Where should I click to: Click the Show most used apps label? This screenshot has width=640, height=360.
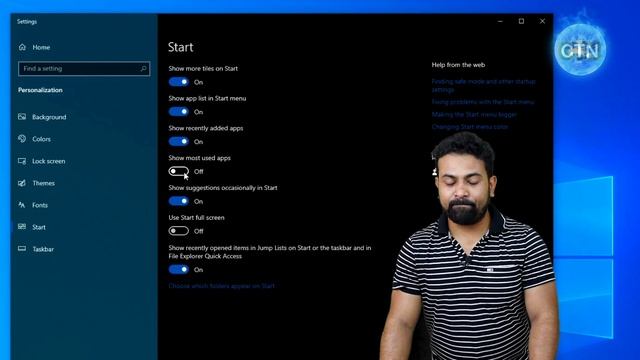[200, 158]
